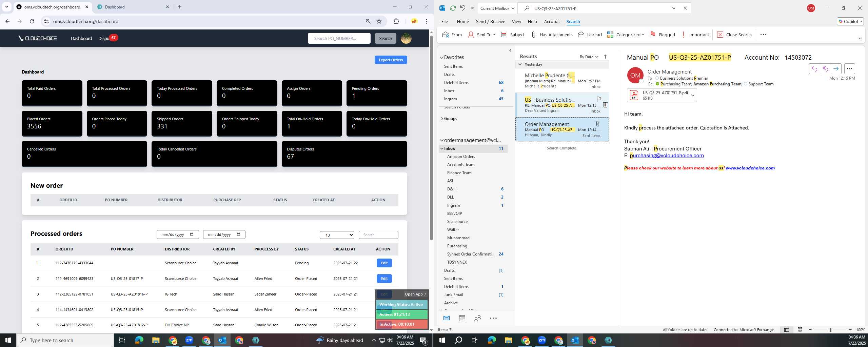
Task: Collapse the Yesterday results group
Action: click(x=520, y=64)
